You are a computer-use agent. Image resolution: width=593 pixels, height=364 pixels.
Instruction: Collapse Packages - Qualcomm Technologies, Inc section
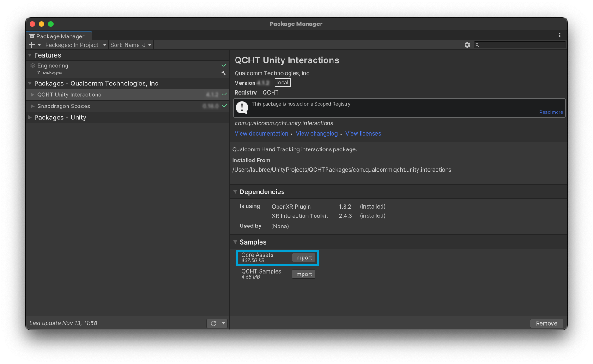point(30,84)
